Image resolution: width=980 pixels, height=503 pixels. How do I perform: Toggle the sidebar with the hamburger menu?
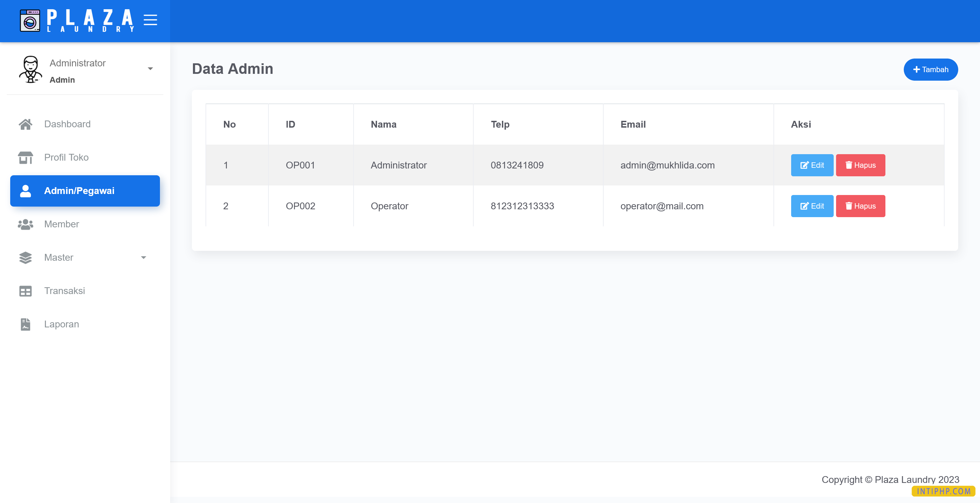151,20
